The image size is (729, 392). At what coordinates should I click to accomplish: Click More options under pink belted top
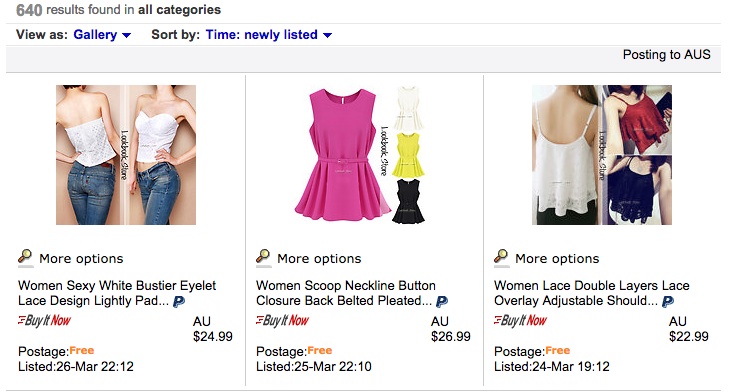pyautogui.click(x=319, y=259)
